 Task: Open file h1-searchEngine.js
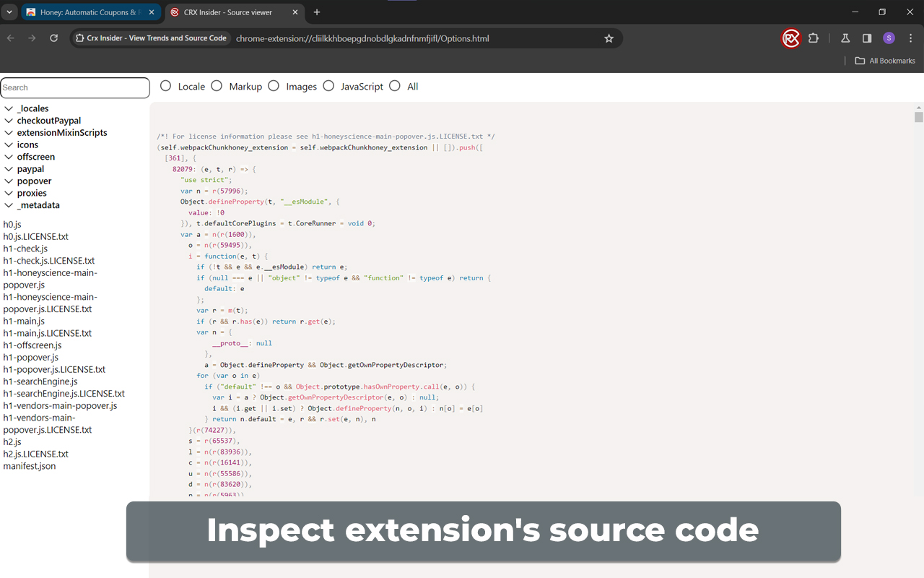40,381
